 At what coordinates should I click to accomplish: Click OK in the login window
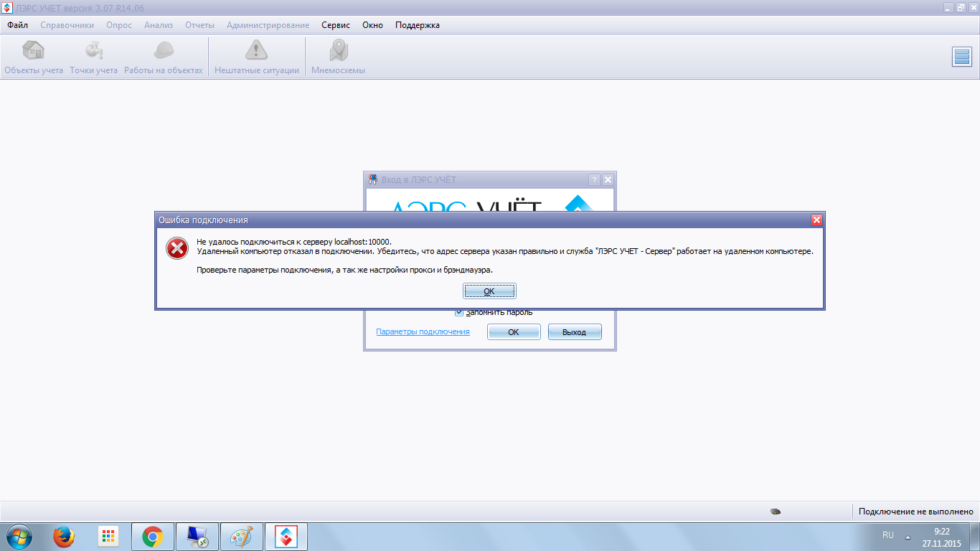click(514, 332)
